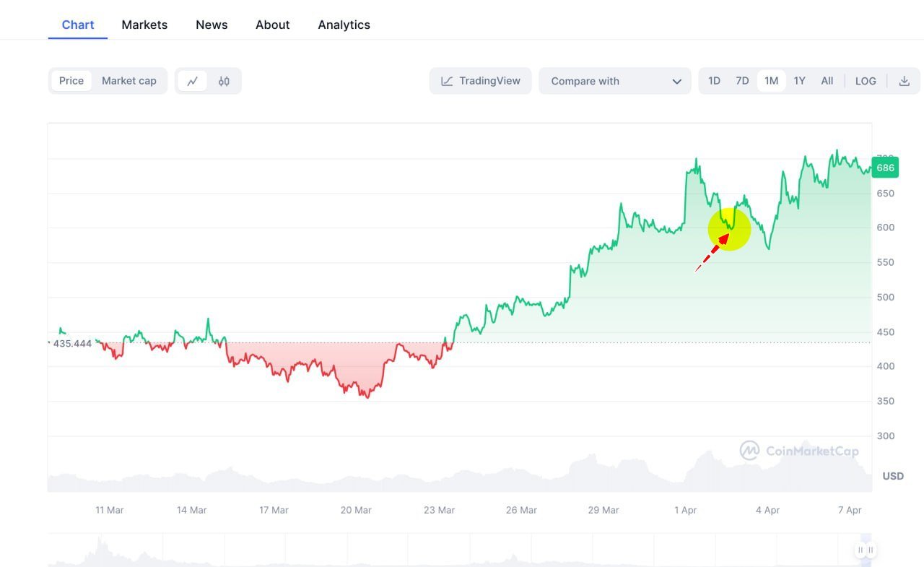
Task: Click the bottom mini range navigator chart
Action: tap(459, 550)
